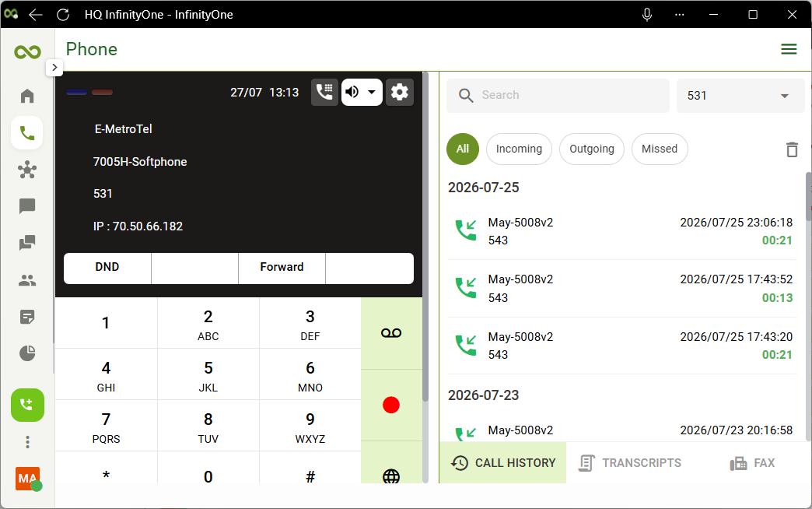
Task: Reload the app with refresh icon
Action: 63,15
